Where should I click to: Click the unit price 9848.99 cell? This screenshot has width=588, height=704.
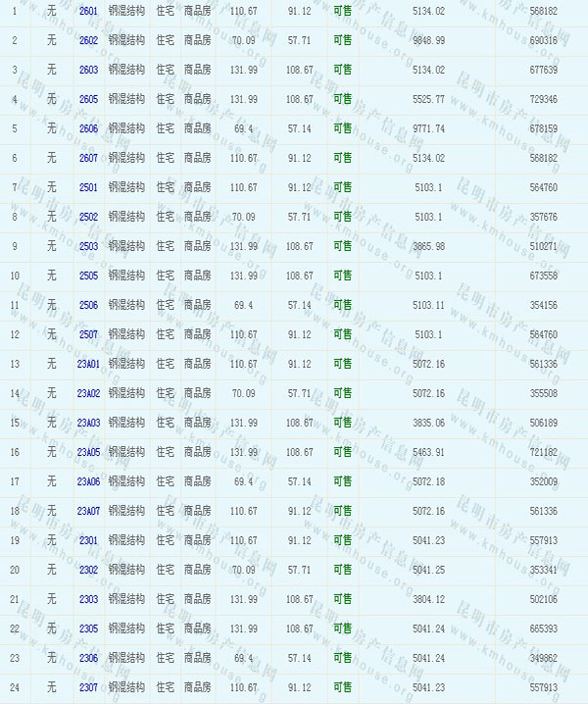tap(428, 40)
